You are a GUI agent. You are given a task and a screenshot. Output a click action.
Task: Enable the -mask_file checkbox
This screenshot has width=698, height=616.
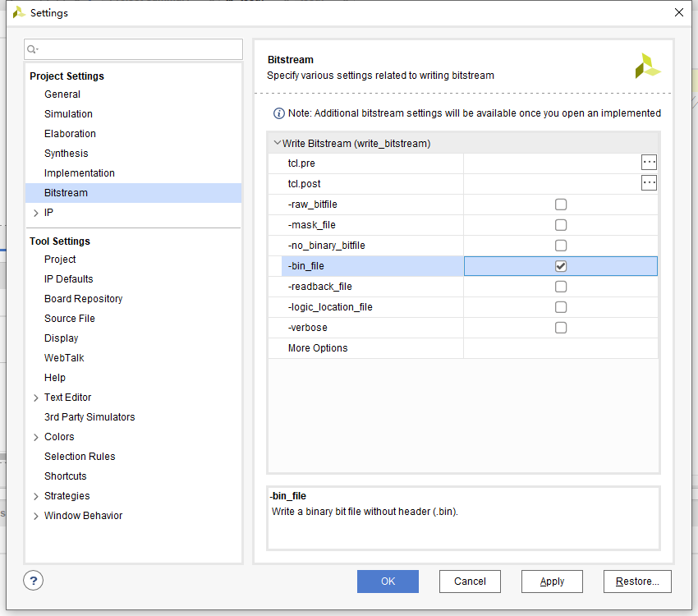point(561,224)
